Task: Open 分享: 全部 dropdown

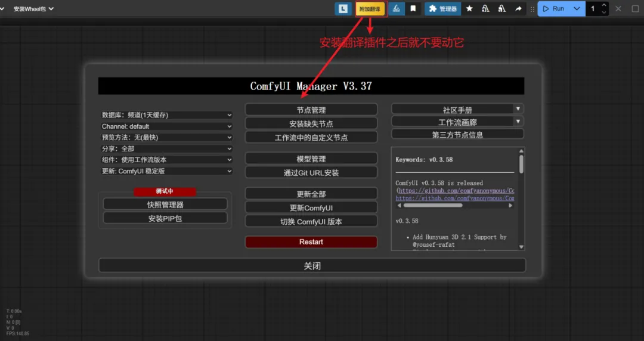Action: point(167,148)
